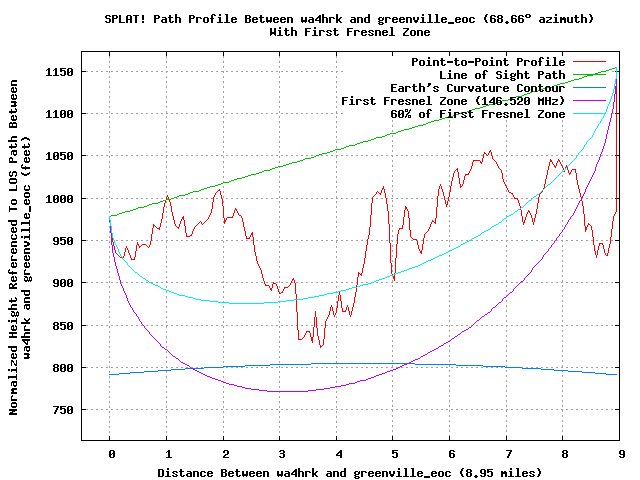Click '60% of First Fresnel Zone' legend label

coord(478,114)
